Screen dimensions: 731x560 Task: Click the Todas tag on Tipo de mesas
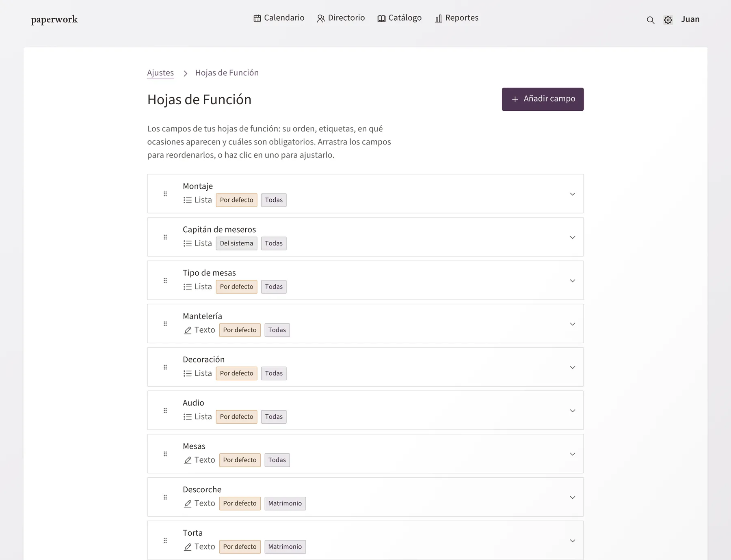(274, 287)
